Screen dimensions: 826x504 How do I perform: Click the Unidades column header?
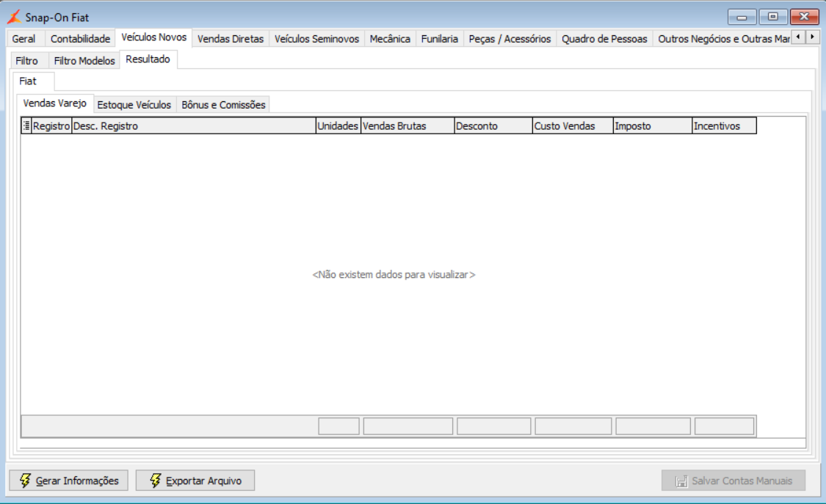pyautogui.click(x=338, y=125)
